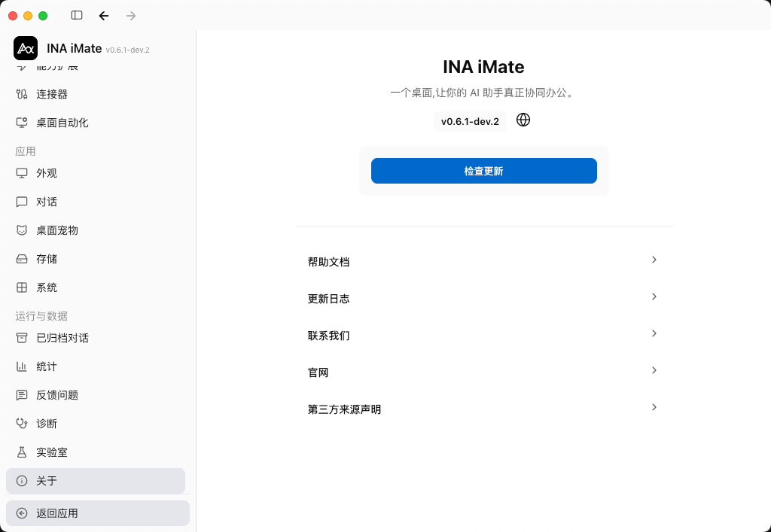Select 外观 in the sidebar
Image resolution: width=771 pixels, height=532 pixels.
click(x=96, y=173)
